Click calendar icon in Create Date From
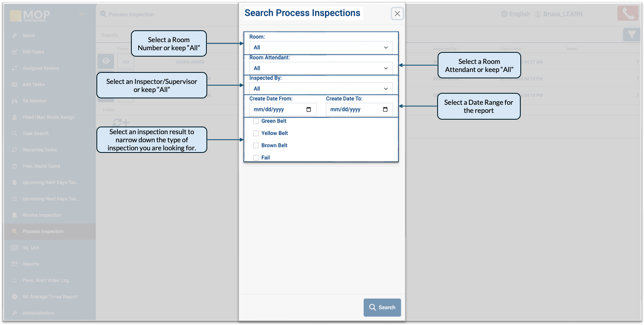 coord(309,109)
